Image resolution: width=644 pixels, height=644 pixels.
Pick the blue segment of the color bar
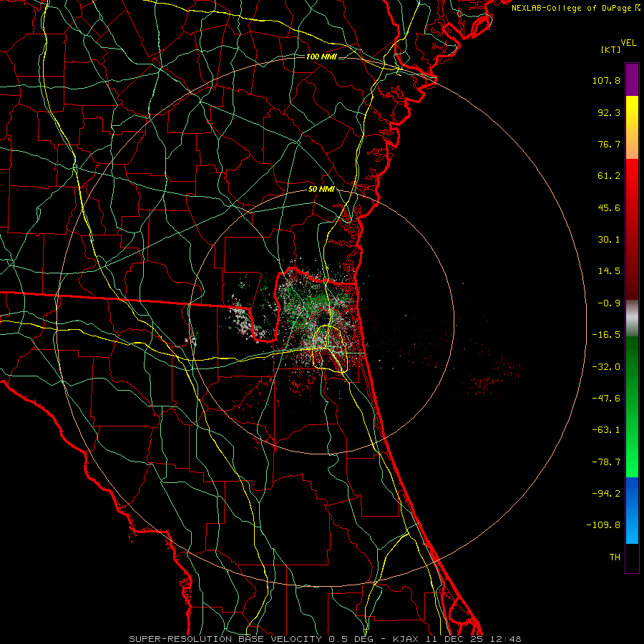click(x=632, y=510)
